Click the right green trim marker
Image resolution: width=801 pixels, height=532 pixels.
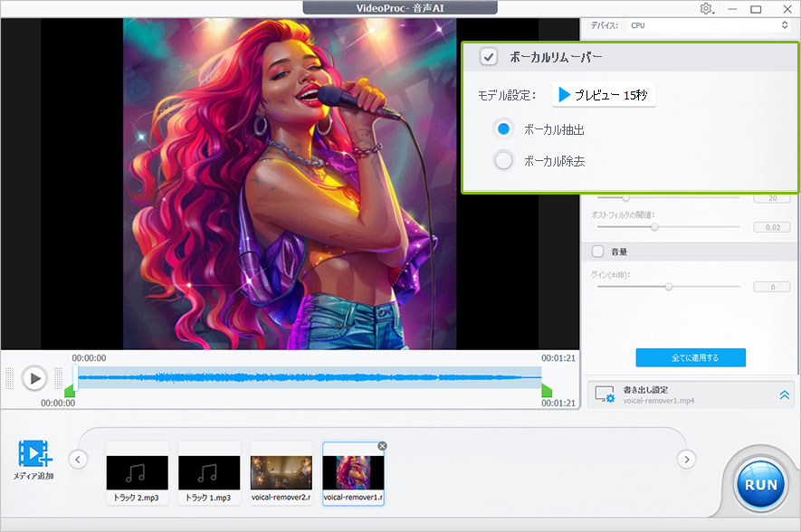547,391
